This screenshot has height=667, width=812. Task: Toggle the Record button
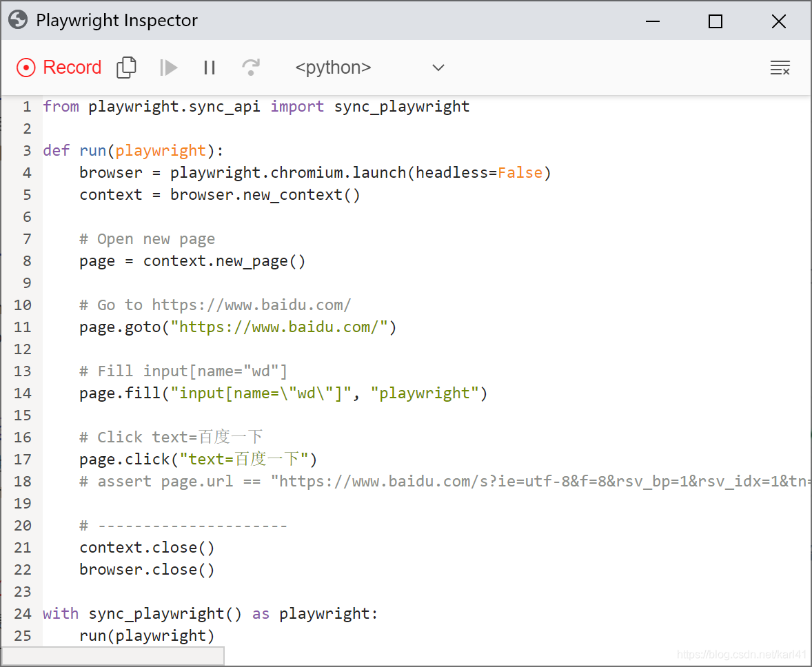pyautogui.click(x=59, y=68)
